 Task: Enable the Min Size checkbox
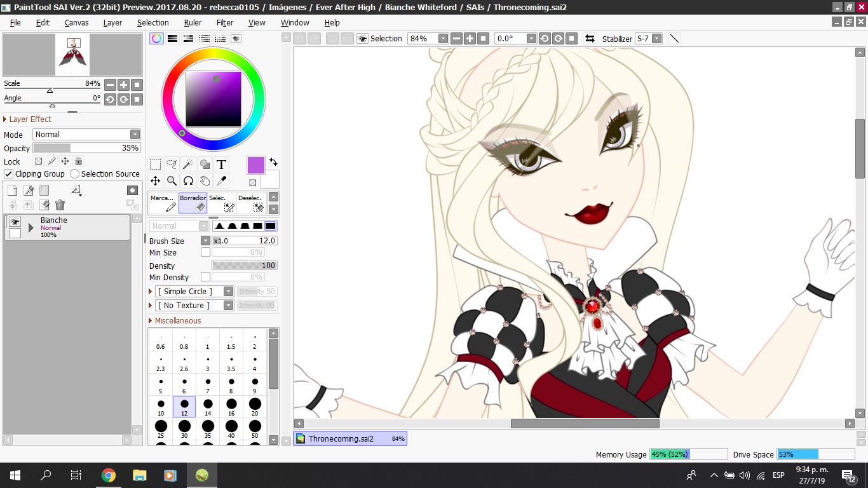coord(205,252)
